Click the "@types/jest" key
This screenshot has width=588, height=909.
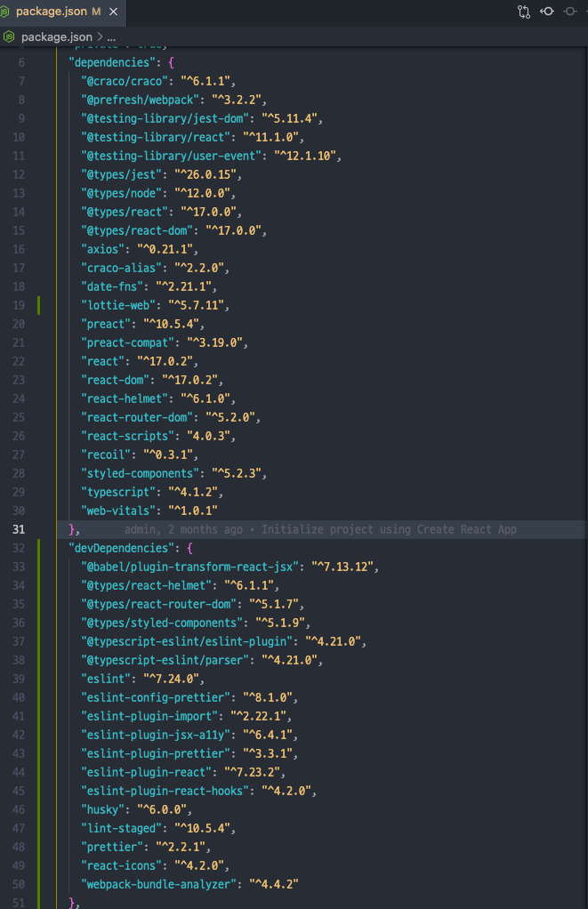(x=121, y=174)
